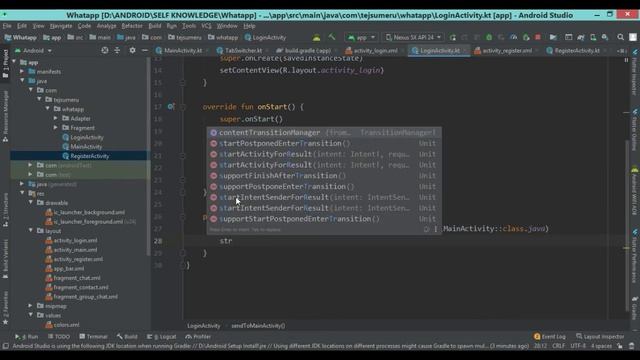The width and height of the screenshot is (640, 360).
Task: Choose contentTransitionManager completion item
Action: 324,133
